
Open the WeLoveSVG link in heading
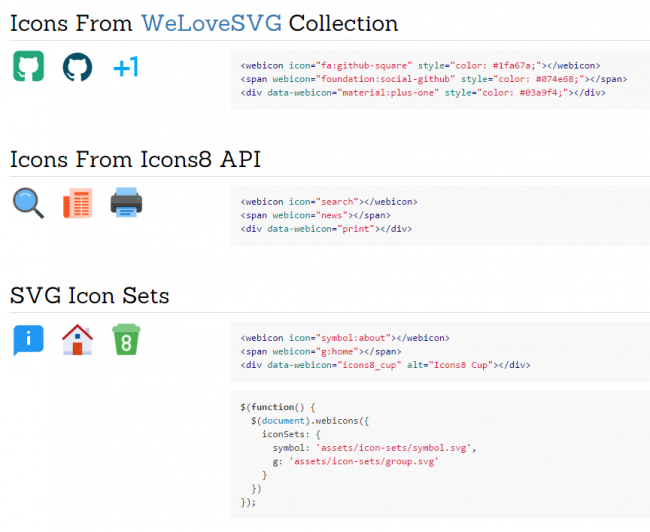click(211, 23)
